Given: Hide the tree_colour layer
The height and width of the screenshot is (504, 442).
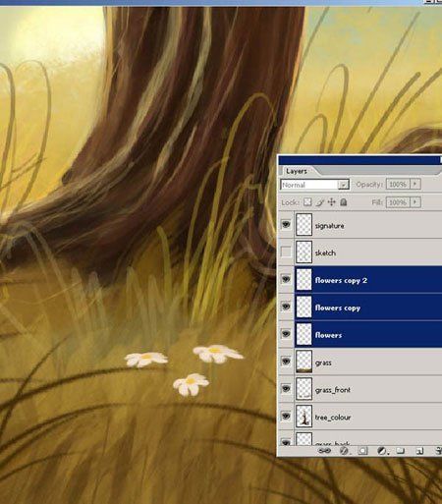Looking at the screenshot, I should pos(286,416).
